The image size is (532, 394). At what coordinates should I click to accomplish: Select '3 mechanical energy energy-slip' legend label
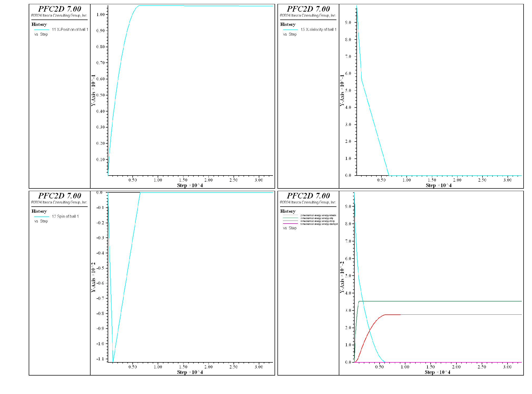(317, 218)
